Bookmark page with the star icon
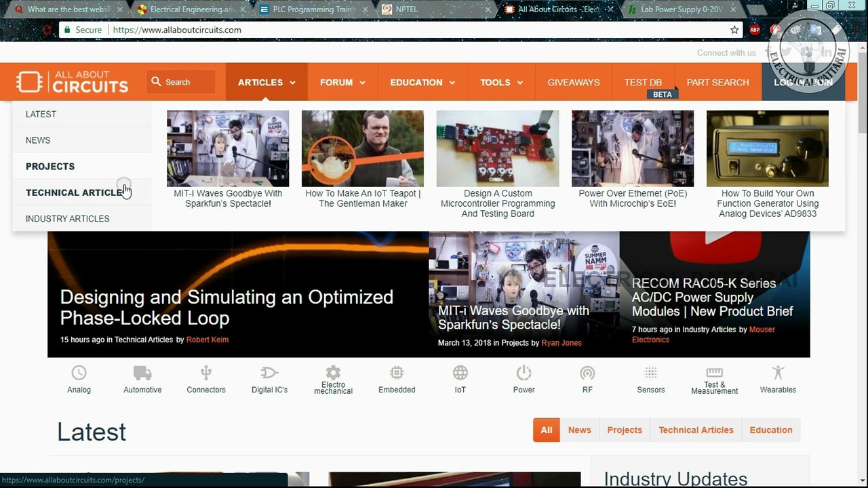This screenshot has height=488, width=868. 734,30
